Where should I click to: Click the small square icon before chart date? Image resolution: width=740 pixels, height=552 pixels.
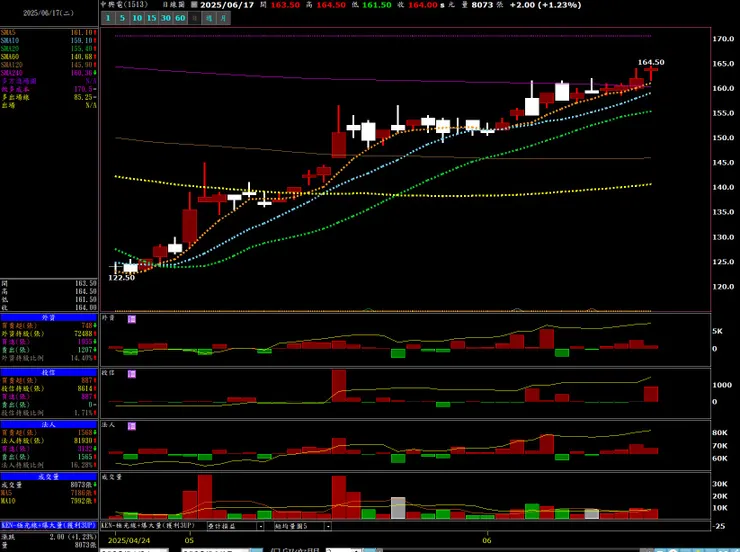pos(194,5)
